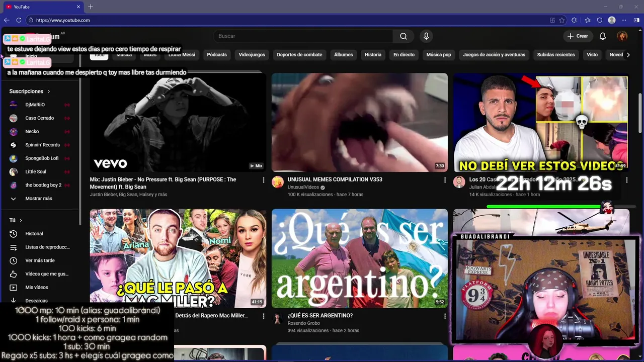Image resolution: width=644 pixels, height=362 pixels.
Task: Select the Música pop chip
Action: [x=439, y=55]
